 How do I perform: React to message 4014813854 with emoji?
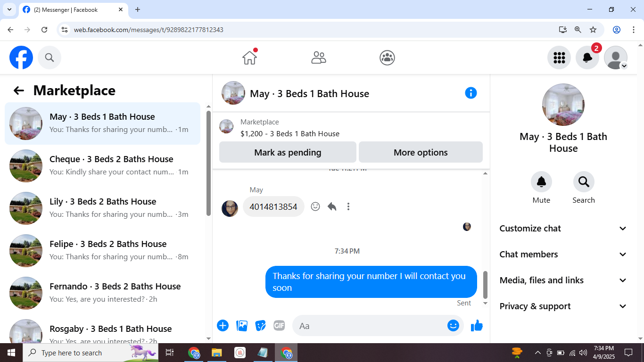(315, 206)
